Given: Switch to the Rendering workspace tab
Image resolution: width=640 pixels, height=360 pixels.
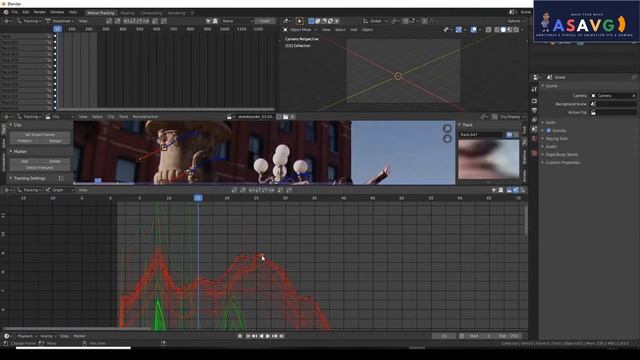Looking at the screenshot, I should tap(176, 13).
